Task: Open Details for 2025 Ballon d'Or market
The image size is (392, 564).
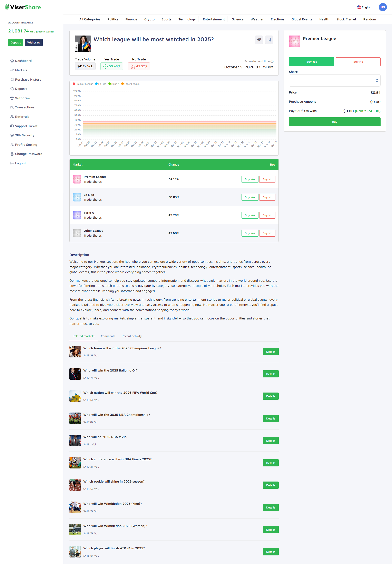Action: [x=271, y=374]
